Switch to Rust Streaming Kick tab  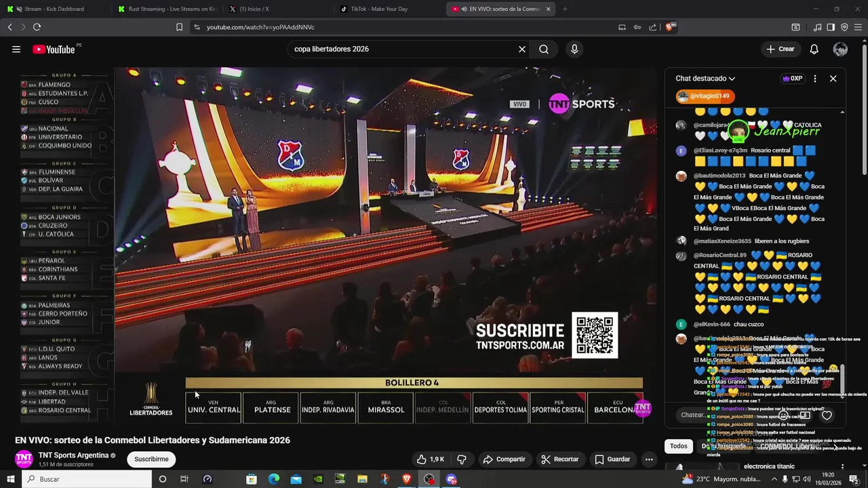pos(166,9)
